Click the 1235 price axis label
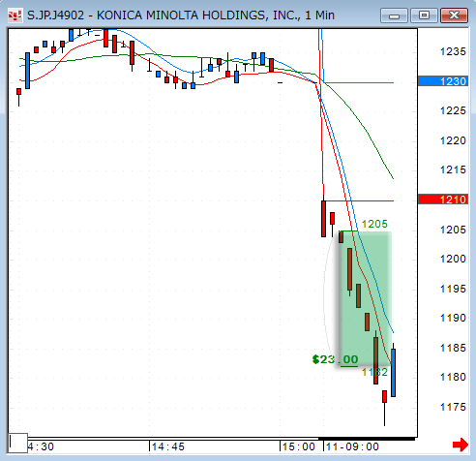This screenshot has width=476, height=461. pyautogui.click(x=453, y=51)
